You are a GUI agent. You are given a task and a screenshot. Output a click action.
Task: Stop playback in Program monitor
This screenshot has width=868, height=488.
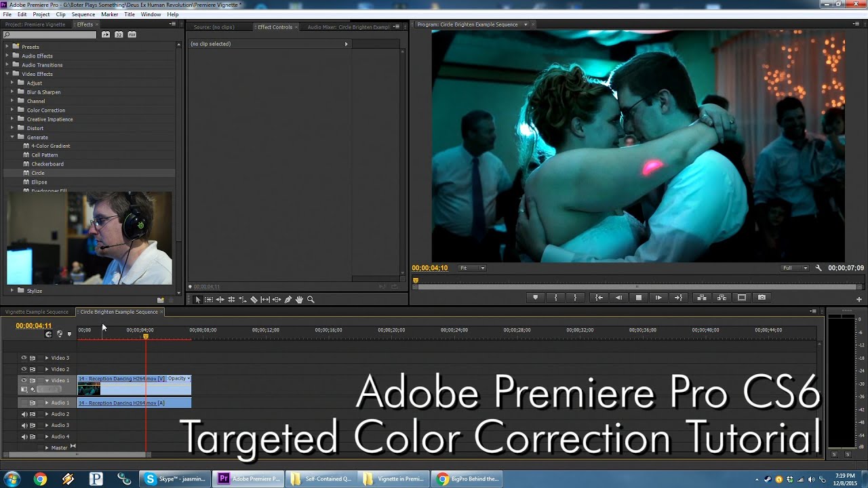(x=639, y=298)
